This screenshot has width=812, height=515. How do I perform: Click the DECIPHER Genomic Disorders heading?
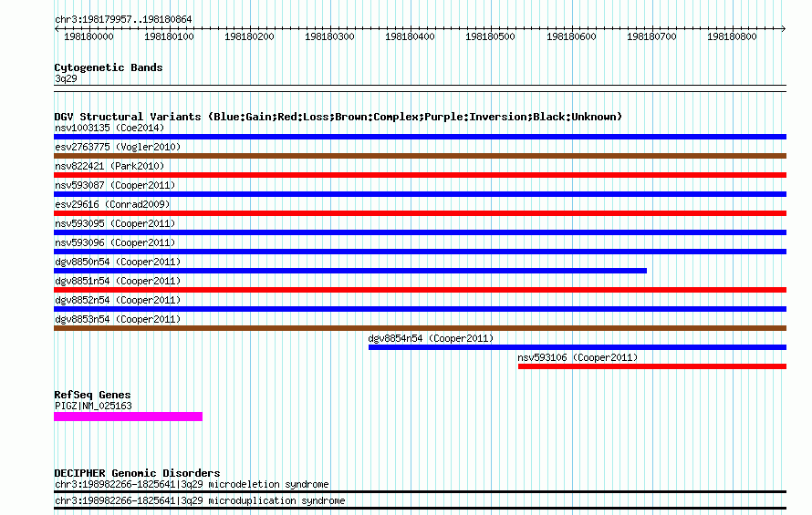(137, 473)
